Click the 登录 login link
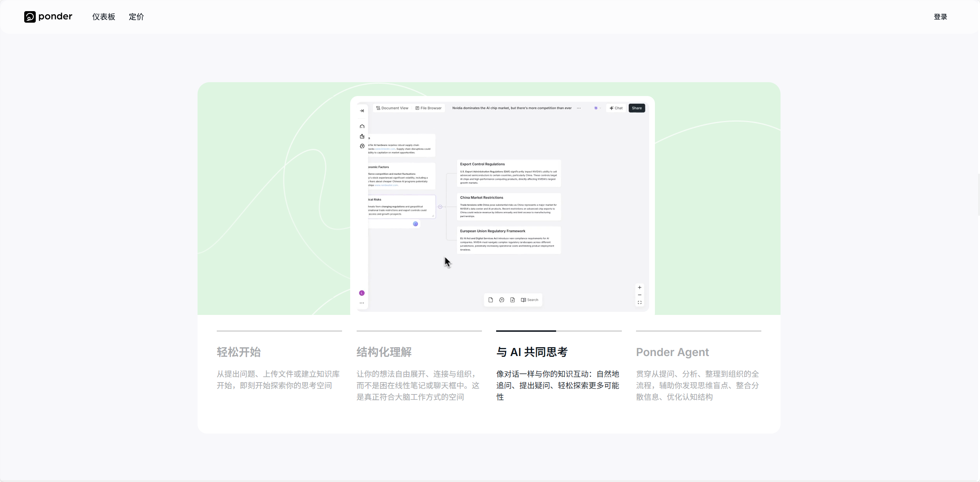 click(940, 17)
